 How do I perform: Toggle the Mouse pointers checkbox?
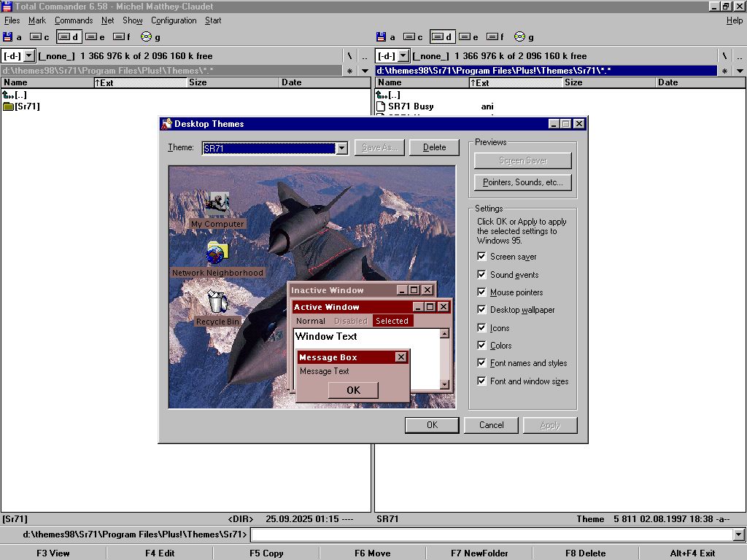pos(481,292)
